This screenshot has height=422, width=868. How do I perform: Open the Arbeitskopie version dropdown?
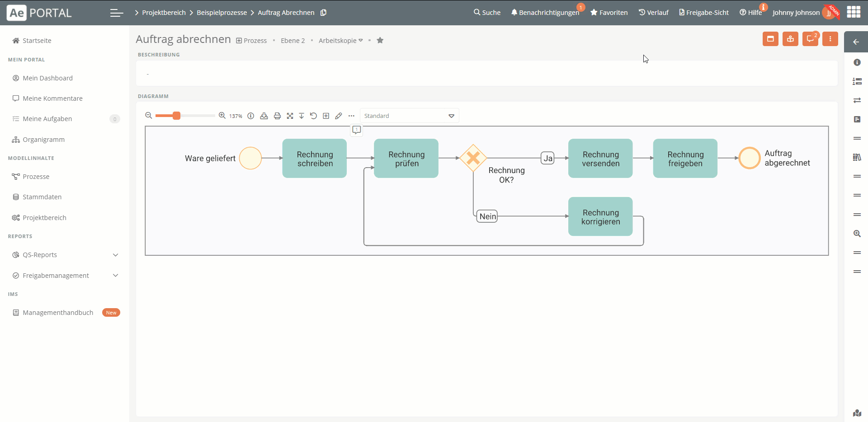[x=341, y=40]
